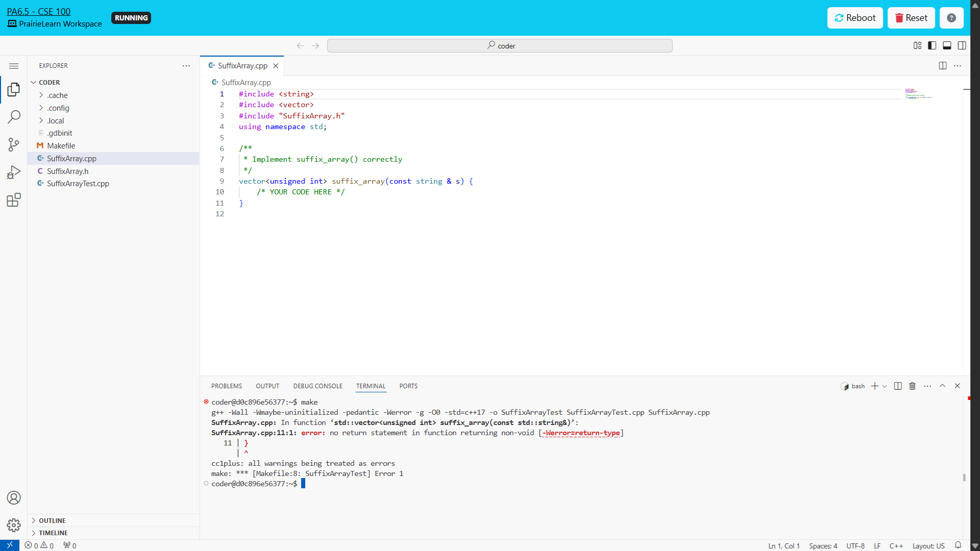Click Layout: US keyboard status item
The width and height of the screenshot is (980, 551).
(928, 545)
